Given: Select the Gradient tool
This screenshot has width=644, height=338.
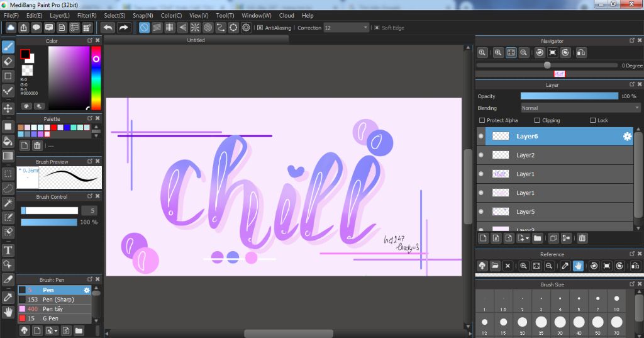Looking at the screenshot, I should click(8, 156).
